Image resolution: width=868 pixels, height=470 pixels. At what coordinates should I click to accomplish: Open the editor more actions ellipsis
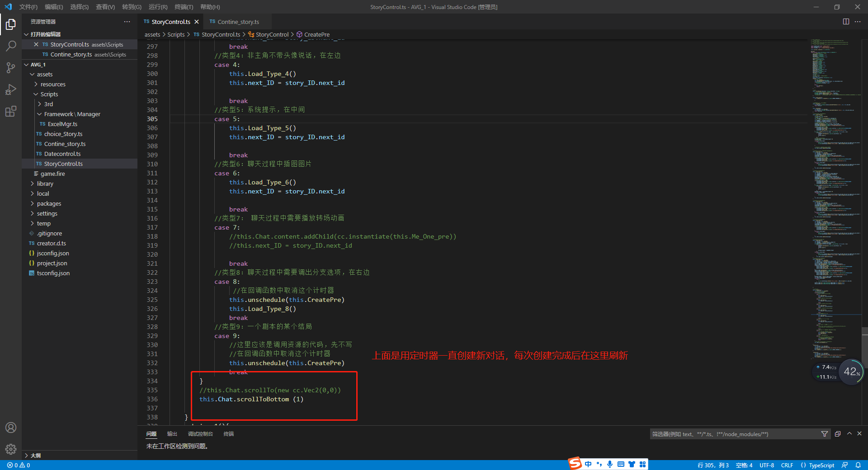(x=858, y=22)
